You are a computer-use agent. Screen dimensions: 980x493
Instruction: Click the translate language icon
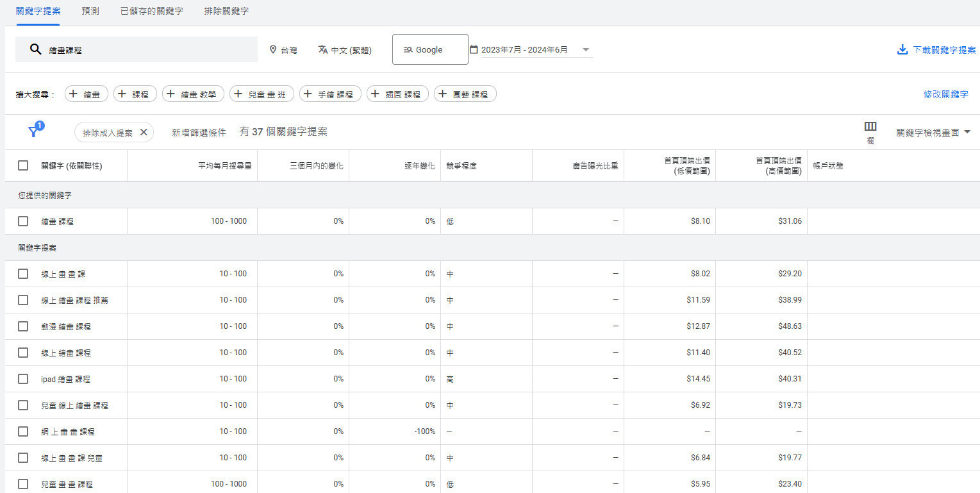(x=323, y=49)
